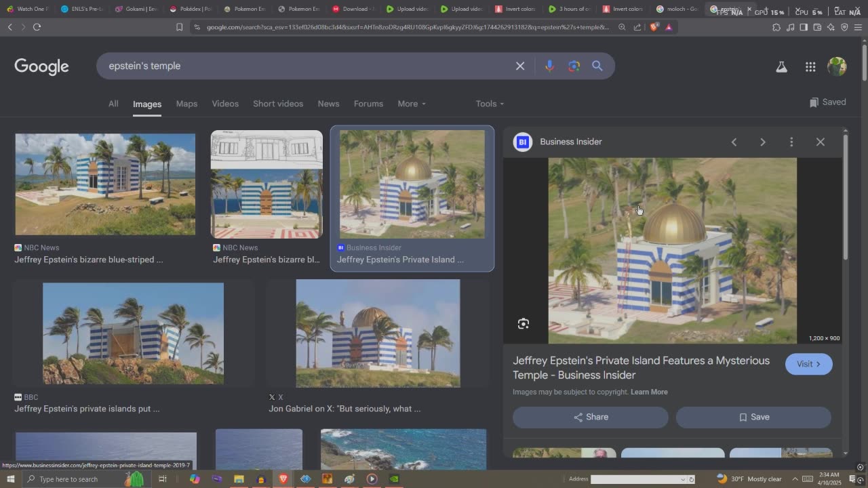
Task: Start voice search with the microphone icon
Action: 549,66
